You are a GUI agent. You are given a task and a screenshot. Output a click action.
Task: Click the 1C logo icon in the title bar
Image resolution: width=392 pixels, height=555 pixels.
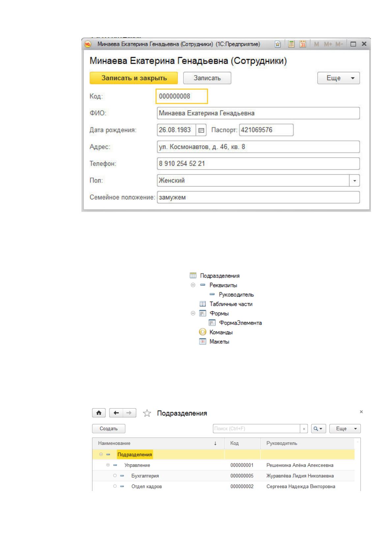tap(88, 44)
